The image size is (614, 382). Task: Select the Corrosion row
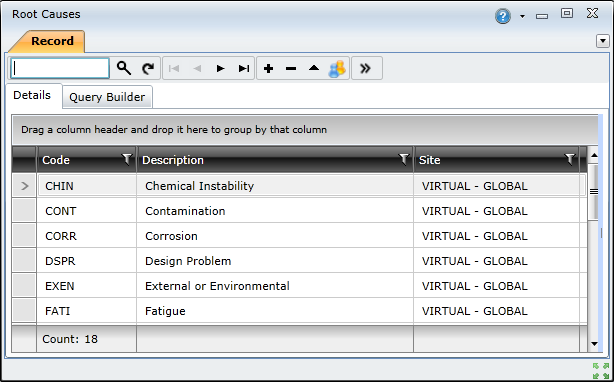coord(300,236)
